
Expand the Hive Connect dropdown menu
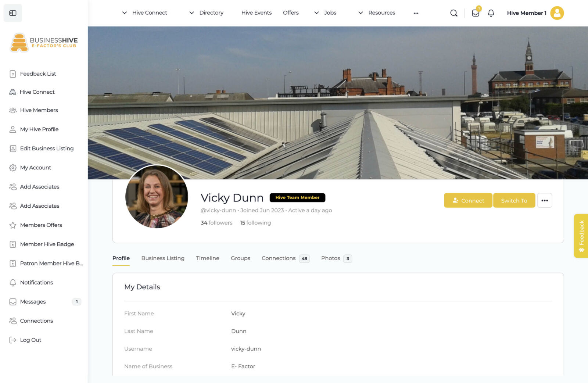144,13
